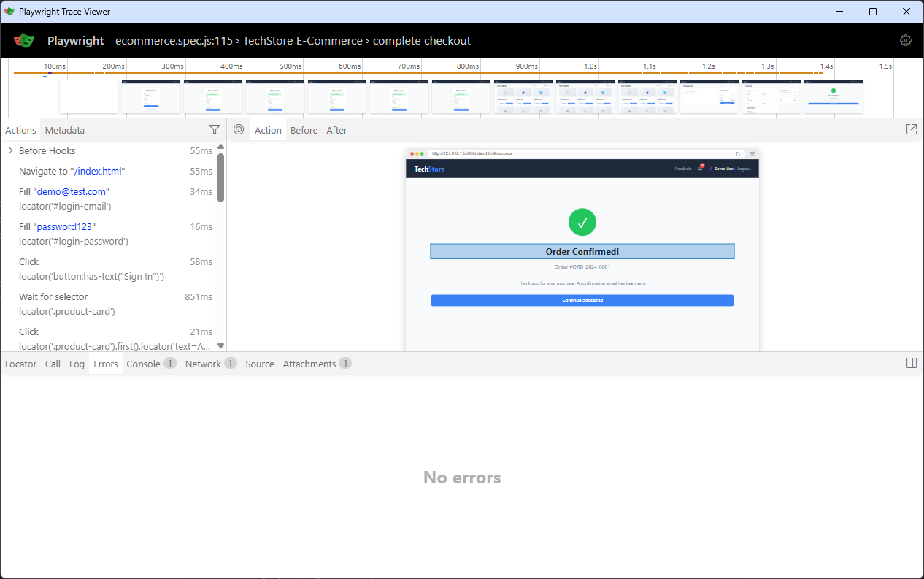Click Continue Shopping in the page snapshot
Viewport: 924px width, 579px height.
point(582,299)
